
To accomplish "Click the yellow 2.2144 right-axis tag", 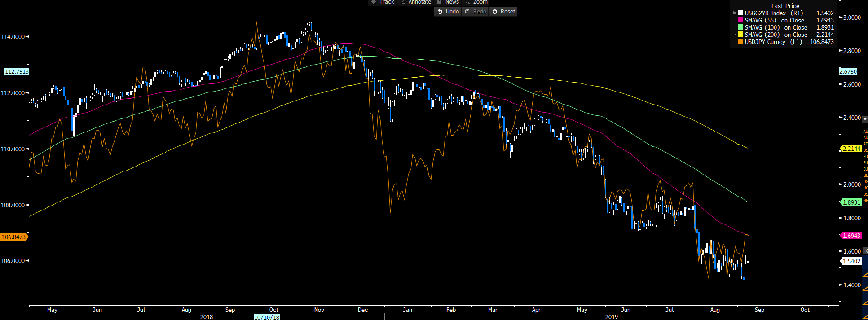I will [x=851, y=148].
